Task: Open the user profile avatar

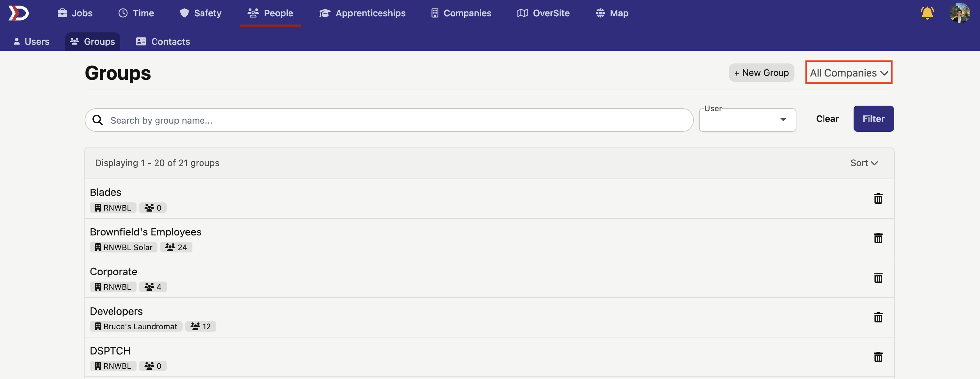Action: point(959,13)
